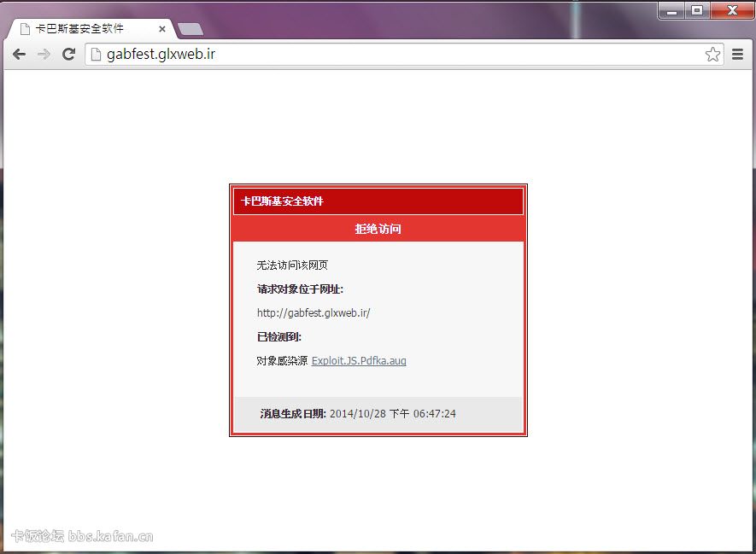
Task: Close the browser window
Action: click(732, 10)
